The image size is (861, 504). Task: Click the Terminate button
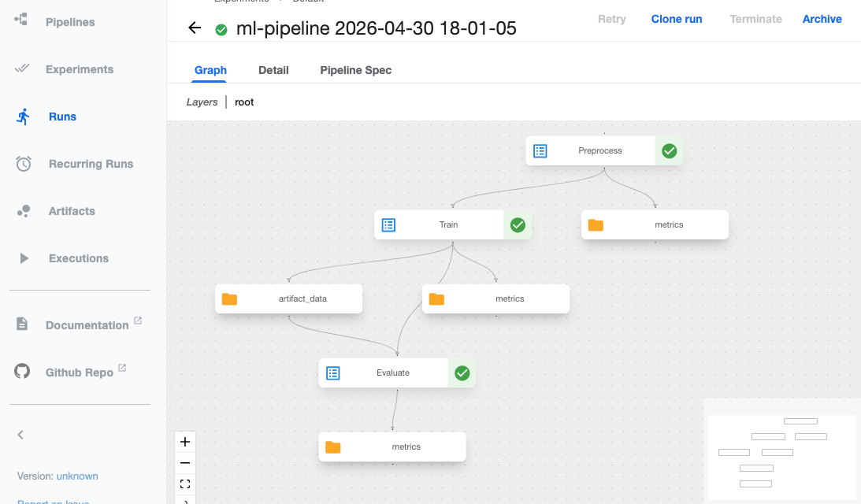[x=755, y=19]
